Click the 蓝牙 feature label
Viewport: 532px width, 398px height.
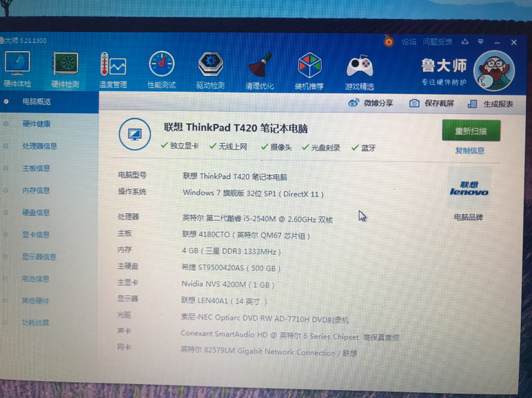368,148
